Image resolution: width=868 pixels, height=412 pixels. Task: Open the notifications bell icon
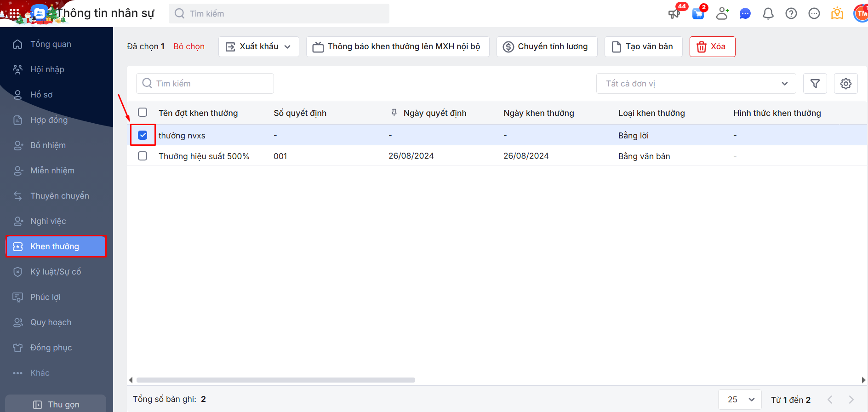pos(768,14)
